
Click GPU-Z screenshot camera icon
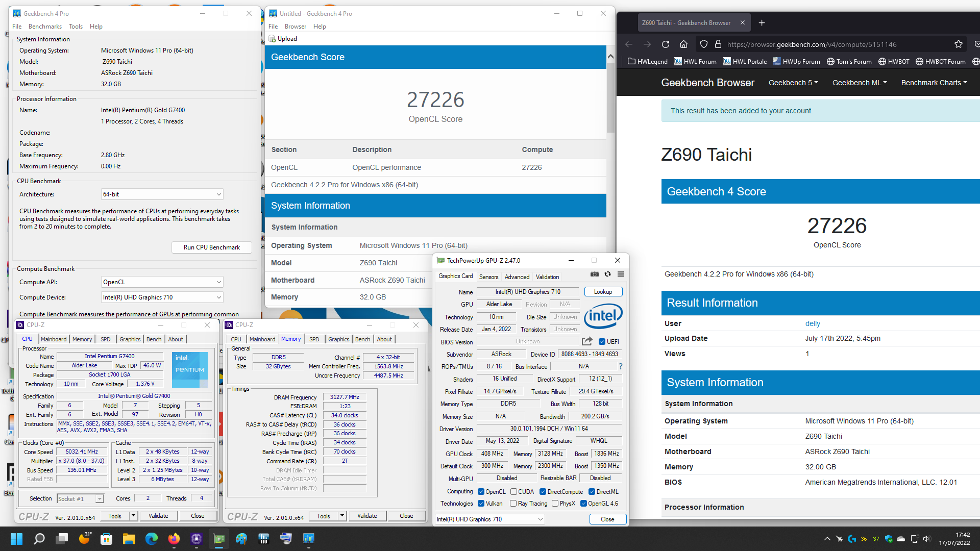[595, 274]
